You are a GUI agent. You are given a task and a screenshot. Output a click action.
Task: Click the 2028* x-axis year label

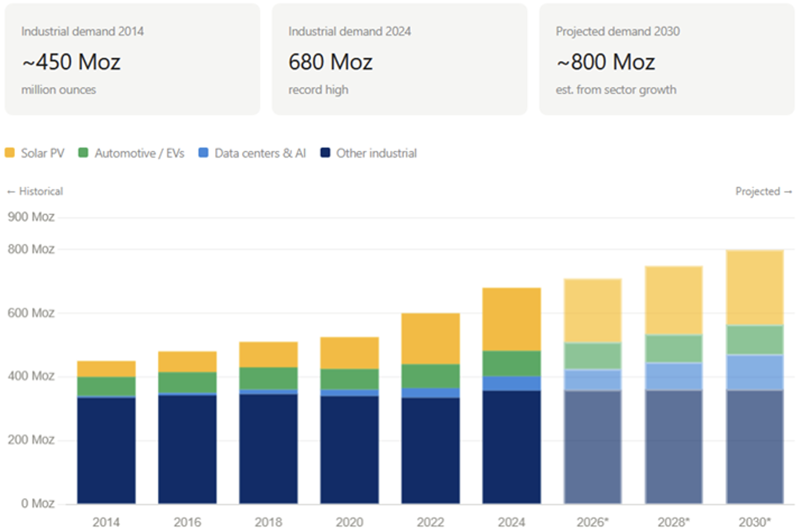[x=673, y=522]
